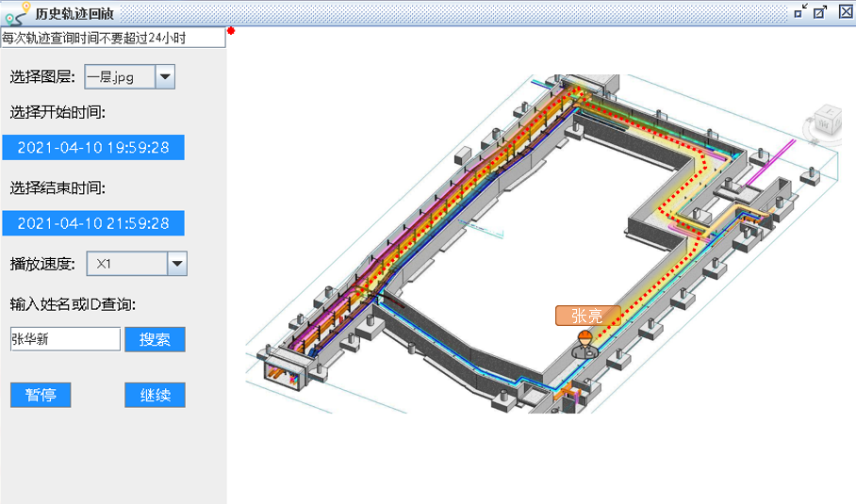Click the 张亮 name label on the map
856x504 pixels.
coord(586,317)
